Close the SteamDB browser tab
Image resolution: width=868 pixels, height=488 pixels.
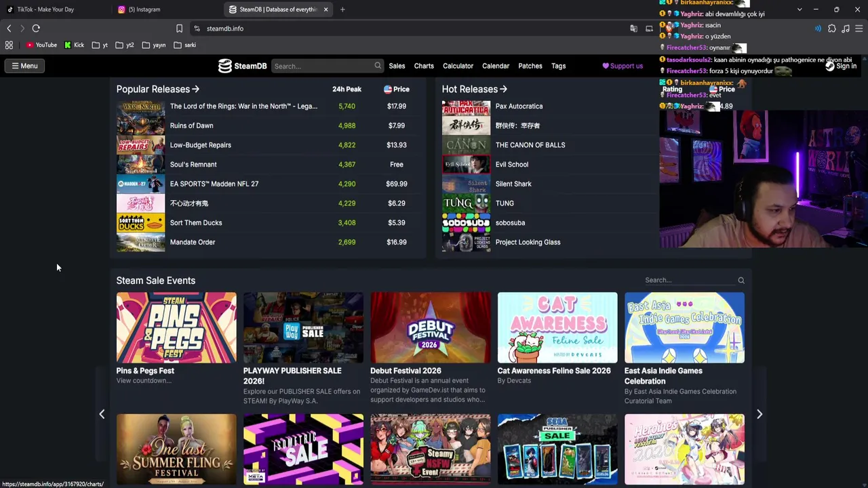point(325,9)
